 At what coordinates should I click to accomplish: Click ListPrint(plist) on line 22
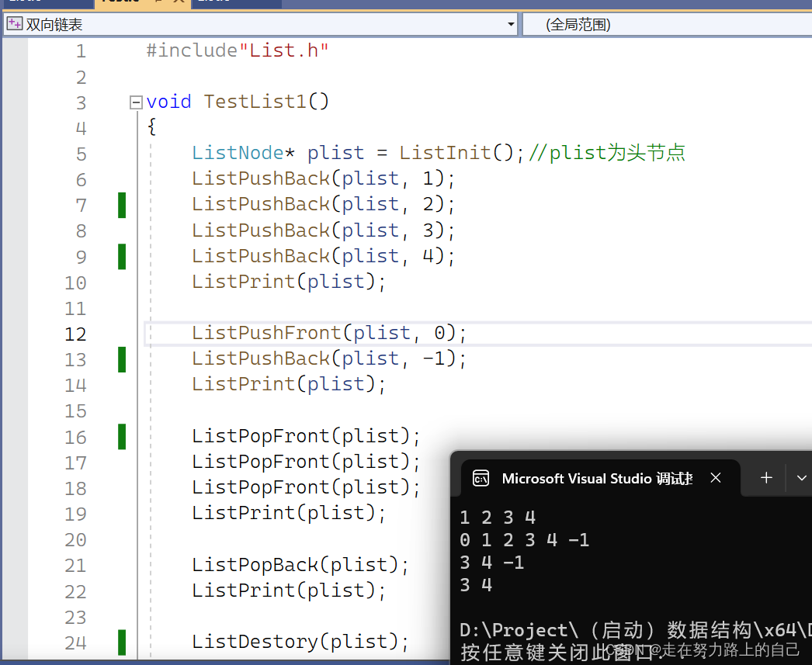click(x=289, y=591)
